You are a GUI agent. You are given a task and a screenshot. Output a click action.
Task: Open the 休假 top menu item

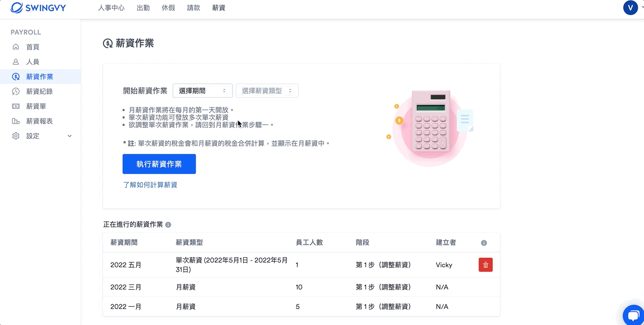coord(168,8)
